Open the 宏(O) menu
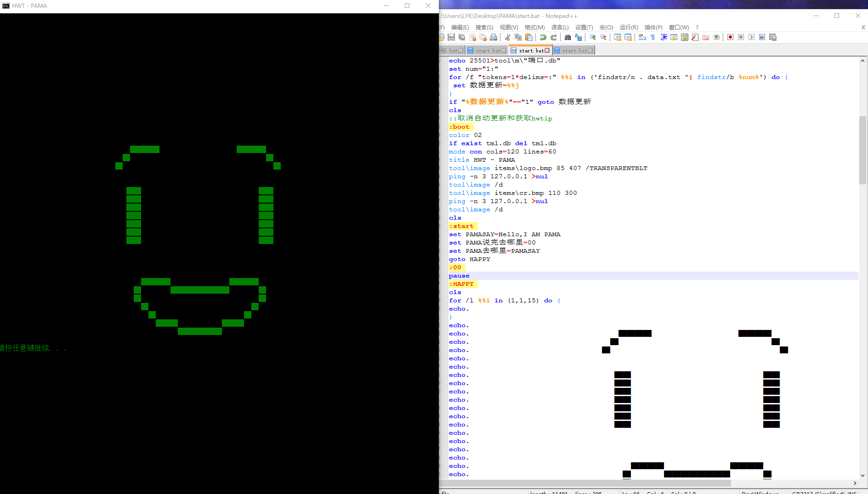Screen dimensions: 868x494 point(607,28)
